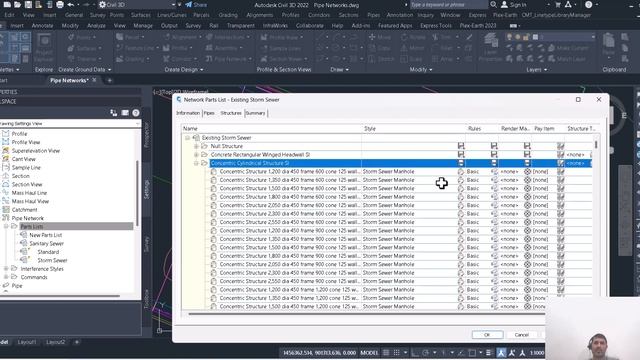This screenshot has height=360, width=640.
Task: Collapse the Existing Storm Sewer root node
Action: pyautogui.click(x=187, y=138)
